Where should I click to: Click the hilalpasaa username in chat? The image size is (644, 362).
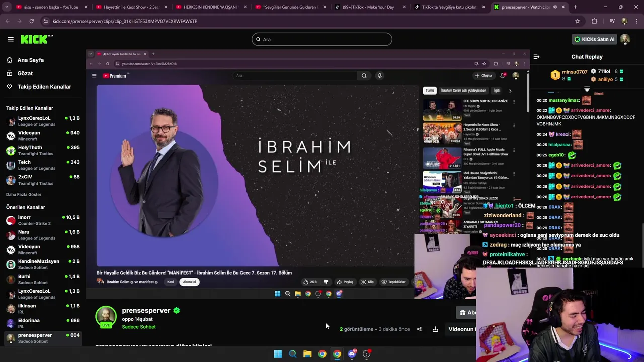coord(559,145)
